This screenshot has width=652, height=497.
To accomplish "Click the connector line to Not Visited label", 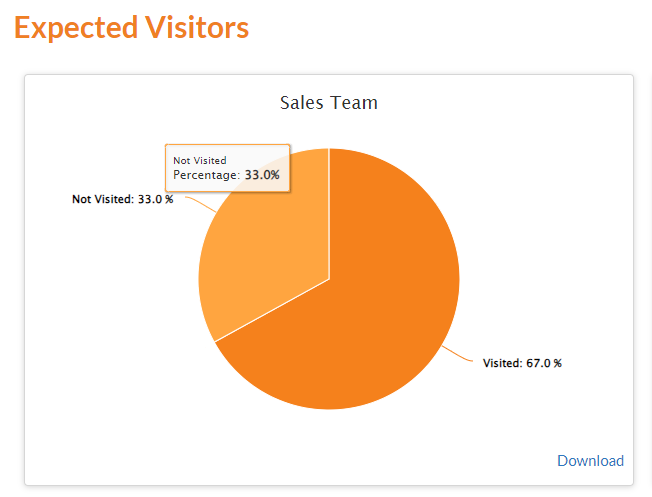I will click(x=198, y=204).
